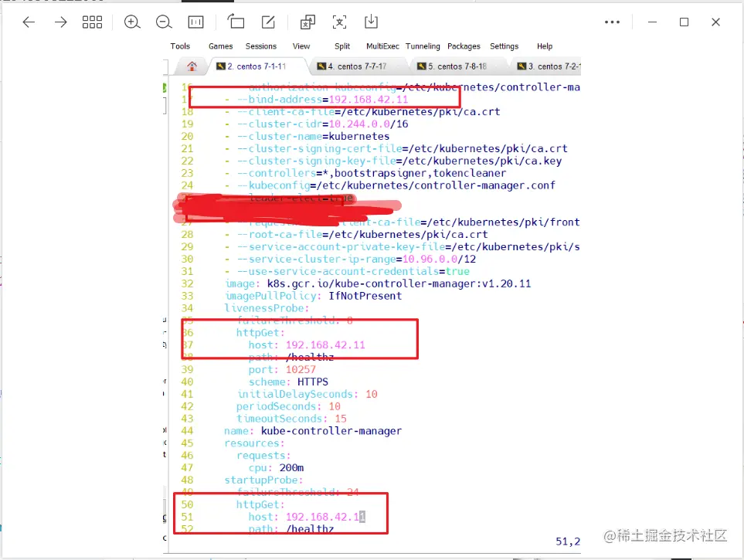The height and width of the screenshot is (560, 744).
Task: Click the text recognition scan icon
Action: point(339,22)
